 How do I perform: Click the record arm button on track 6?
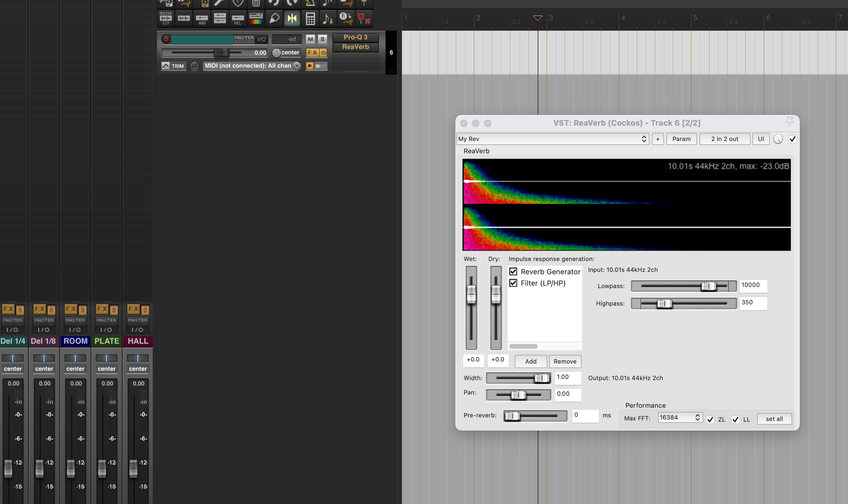pos(166,39)
